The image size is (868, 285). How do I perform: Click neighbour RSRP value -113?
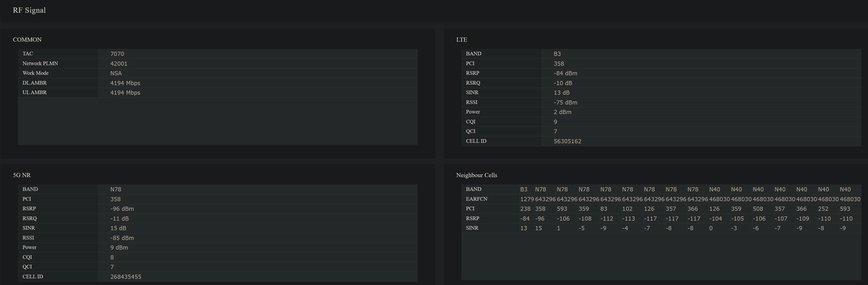tap(628, 219)
